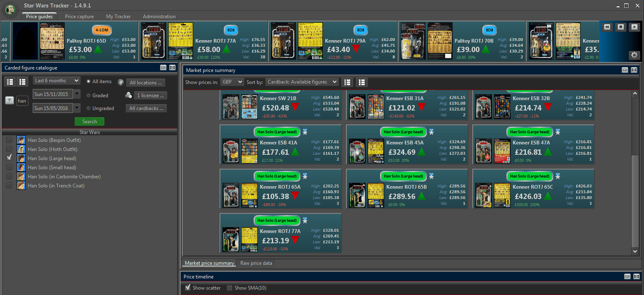The width and height of the screenshot is (644, 295).
Task: Click the 4-LOM badge in ticker
Action: pyautogui.click(x=102, y=30)
